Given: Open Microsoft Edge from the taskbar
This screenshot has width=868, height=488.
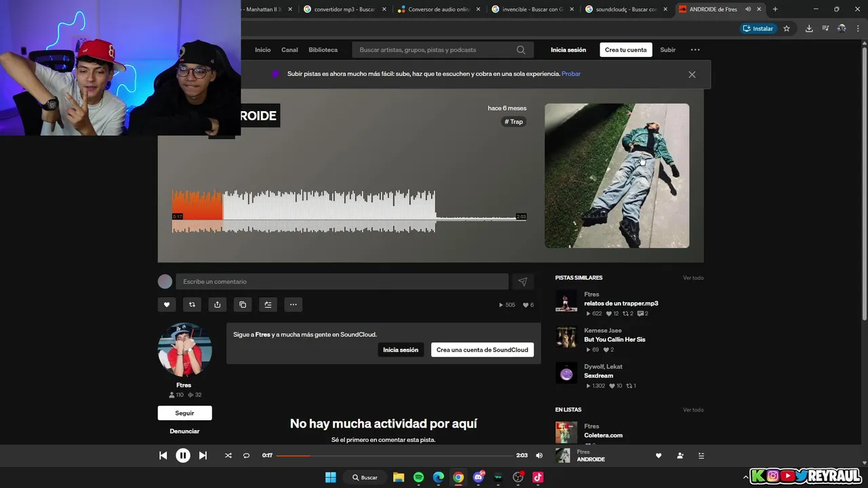Looking at the screenshot, I should (x=438, y=477).
